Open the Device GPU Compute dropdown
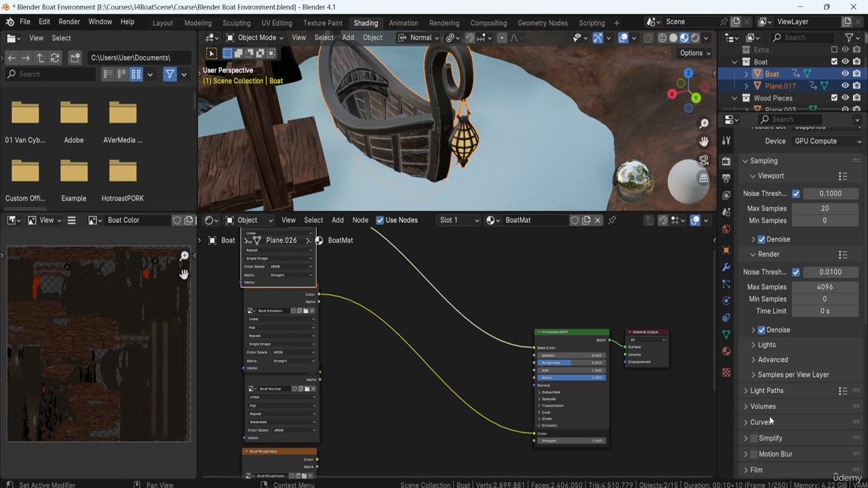Screen dimensions: 868x488 tap(827, 141)
